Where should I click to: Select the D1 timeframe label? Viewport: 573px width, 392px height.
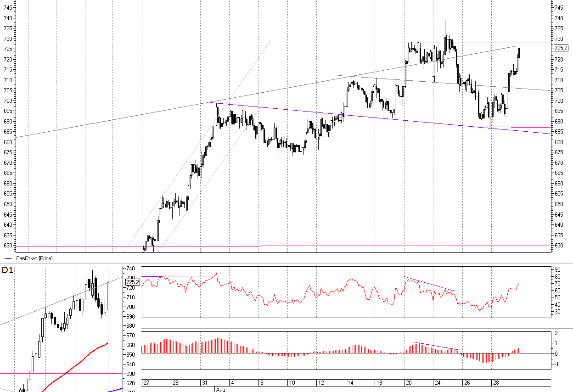point(7,270)
